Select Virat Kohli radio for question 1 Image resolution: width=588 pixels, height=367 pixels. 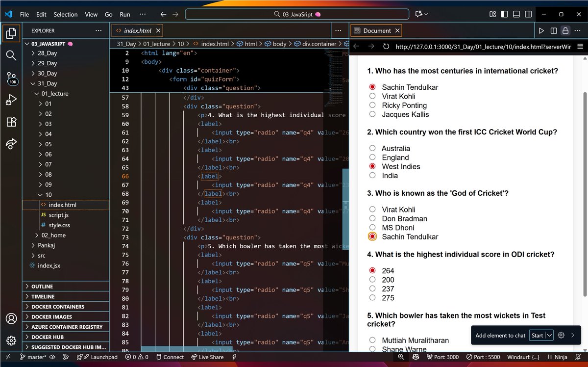372,96
